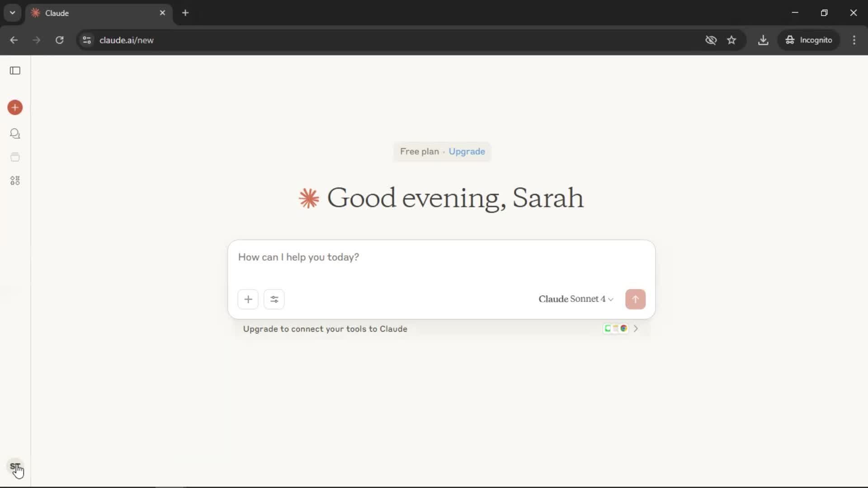Open the Projects icon in sidebar

coord(15,157)
